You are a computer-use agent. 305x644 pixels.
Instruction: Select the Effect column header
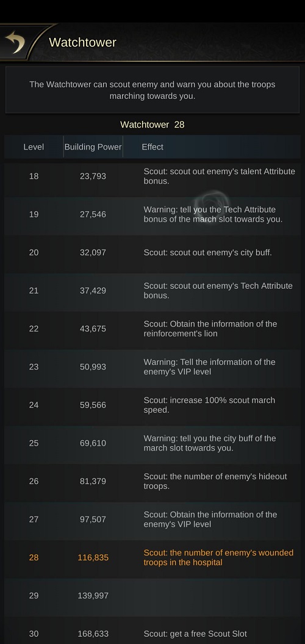(152, 147)
